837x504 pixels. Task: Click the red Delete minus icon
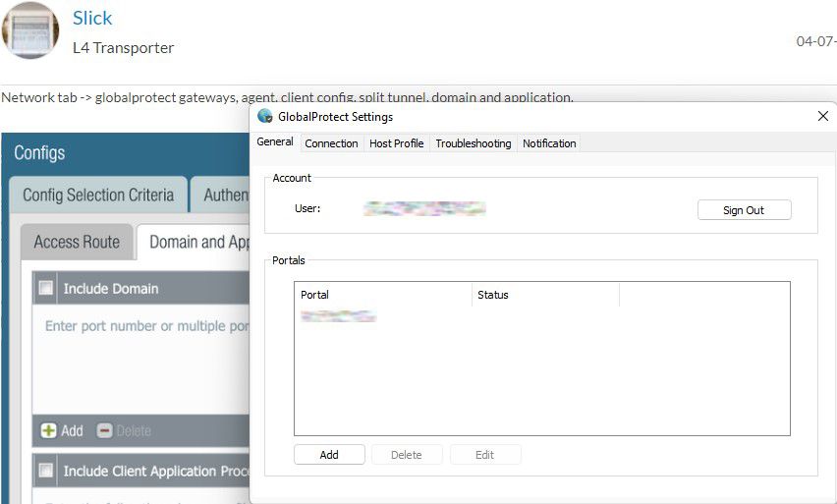pyautogui.click(x=105, y=430)
